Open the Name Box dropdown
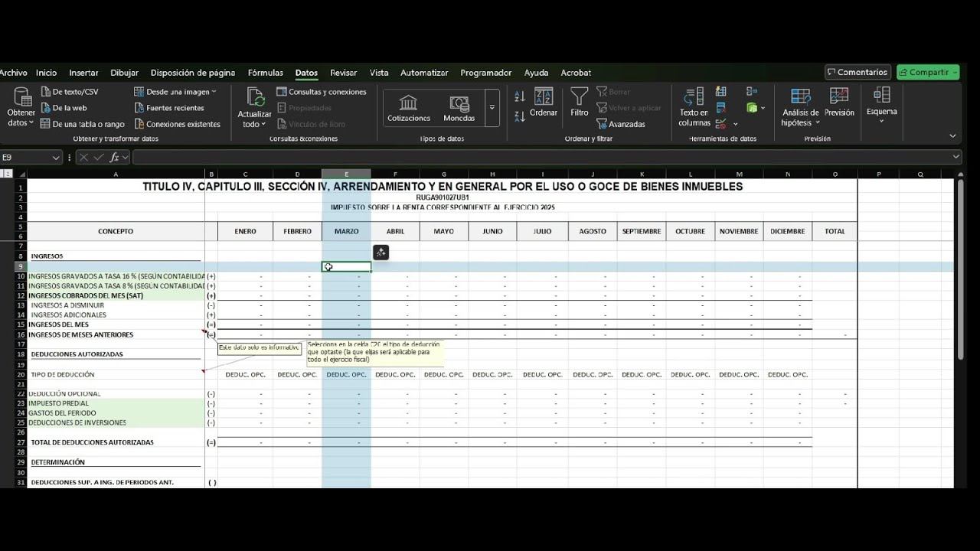This screenshot has height=551, width=980. [56, 158]
